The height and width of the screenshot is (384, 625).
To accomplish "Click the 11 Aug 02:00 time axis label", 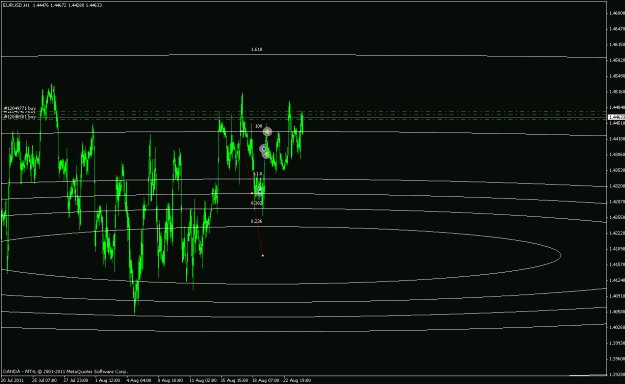I will [203, 380].
